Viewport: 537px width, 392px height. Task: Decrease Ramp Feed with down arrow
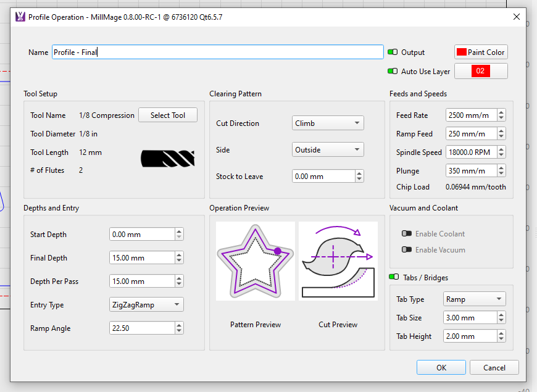[501, 136]
